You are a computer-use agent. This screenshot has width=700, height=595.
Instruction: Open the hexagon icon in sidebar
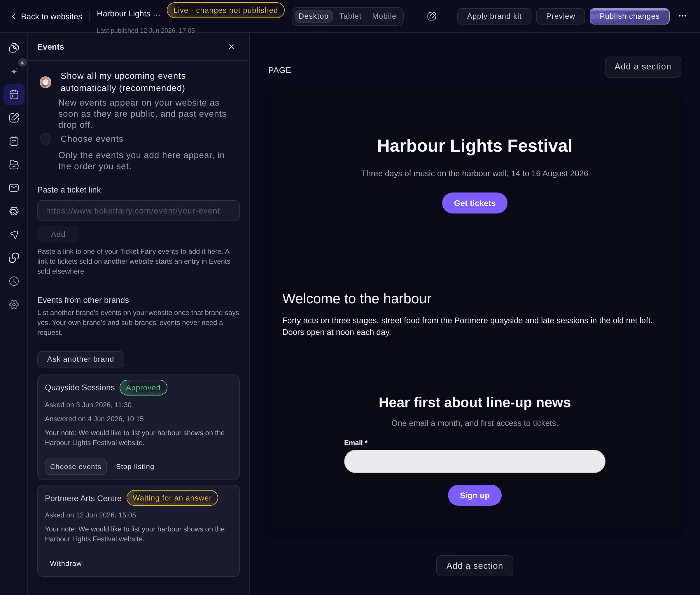tap(14, 211)
